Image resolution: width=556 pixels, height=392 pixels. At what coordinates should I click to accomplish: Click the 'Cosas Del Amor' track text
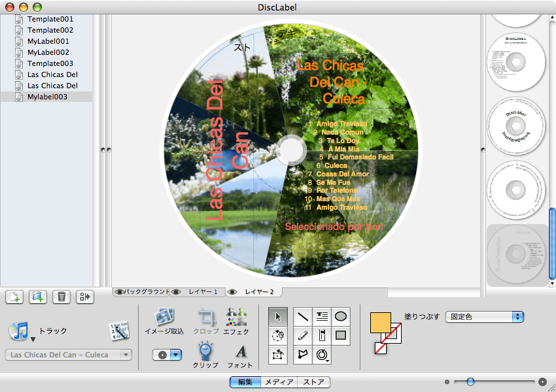click(x=343, y=174)
